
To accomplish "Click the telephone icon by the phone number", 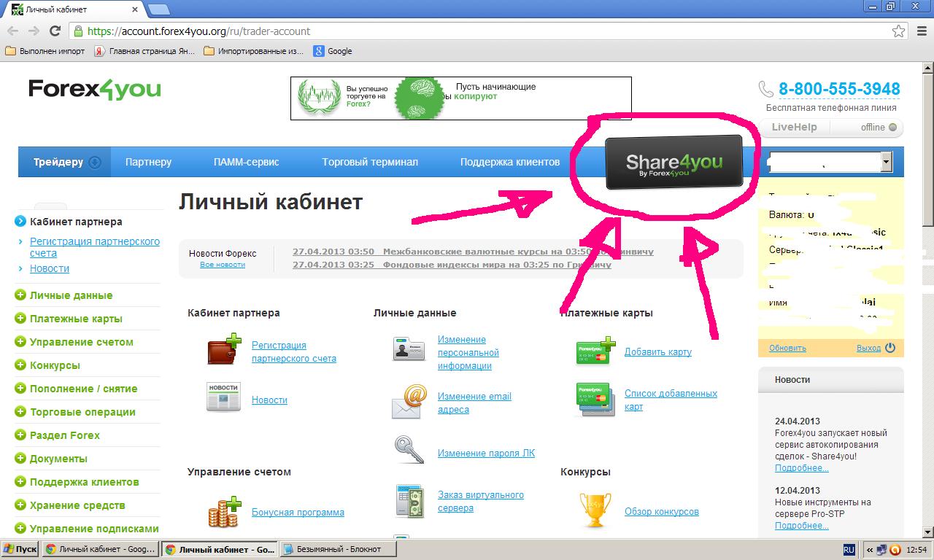I will pyautogui.click(x=766, y=89).
